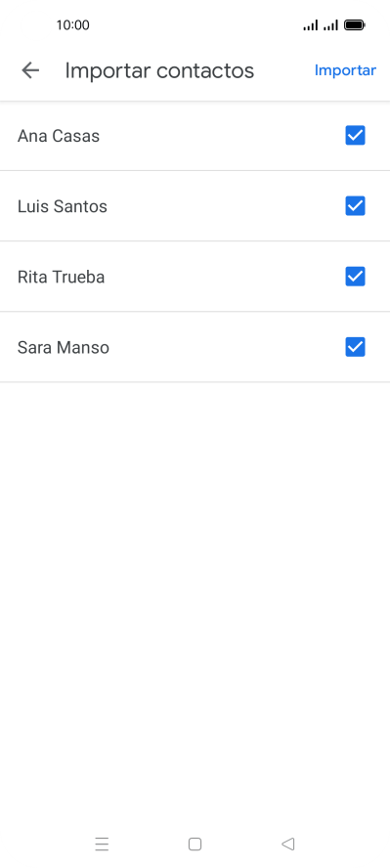Tap the Importar contactos title
The height and width of the screenshot is (868, 390).
click(159, 70)
